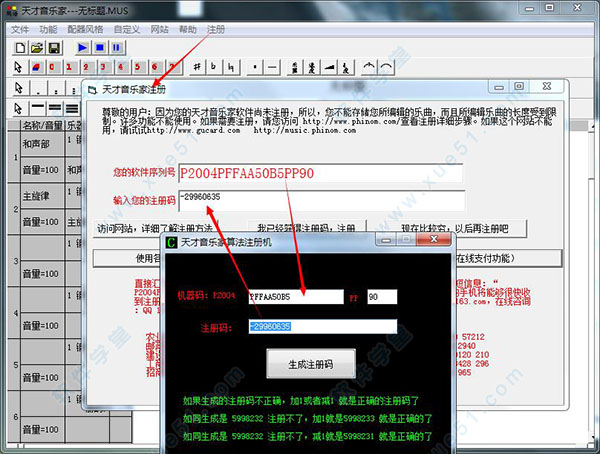Select single underline duration tool
The image size is (600, 454).
click(x=38, y=108)
